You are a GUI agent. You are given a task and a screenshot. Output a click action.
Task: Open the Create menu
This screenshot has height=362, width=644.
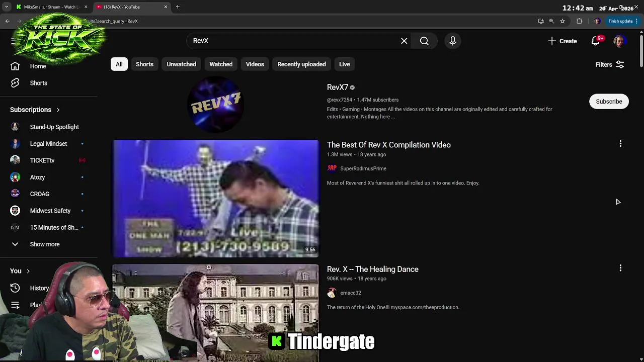click(x=562, y=41)
